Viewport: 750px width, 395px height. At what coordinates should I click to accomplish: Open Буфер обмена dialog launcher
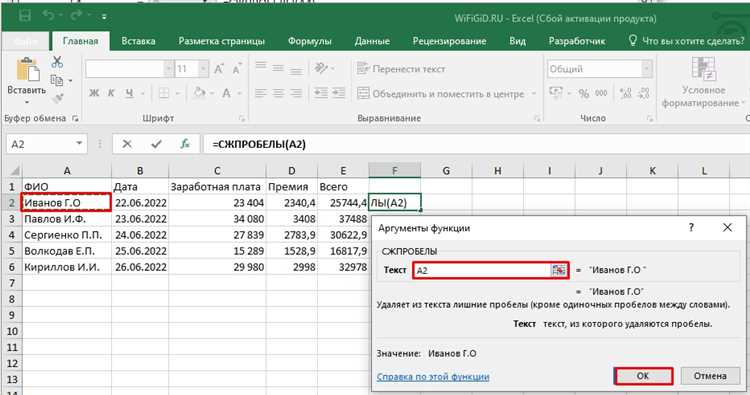click(x=76, y=118)
